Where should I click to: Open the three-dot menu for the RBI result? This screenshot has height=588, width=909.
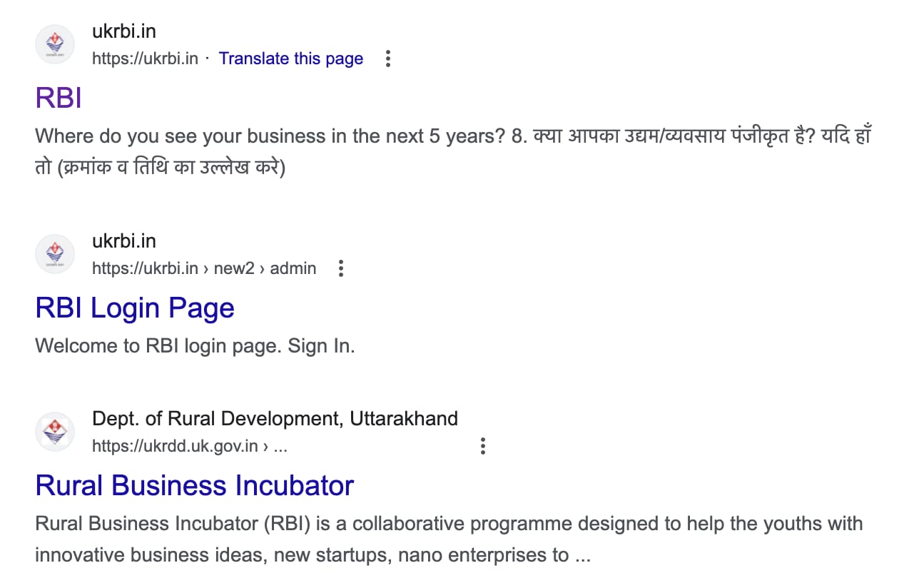387,59
